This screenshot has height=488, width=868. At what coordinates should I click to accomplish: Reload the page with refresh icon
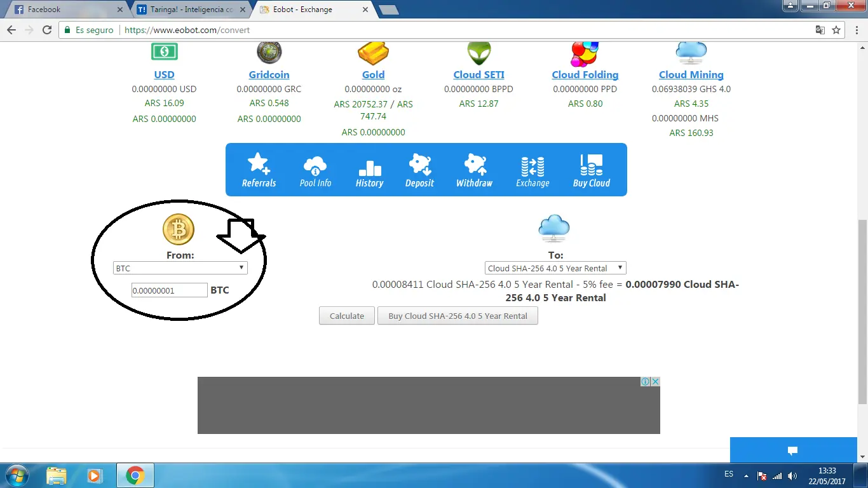(x=47, y=30)
